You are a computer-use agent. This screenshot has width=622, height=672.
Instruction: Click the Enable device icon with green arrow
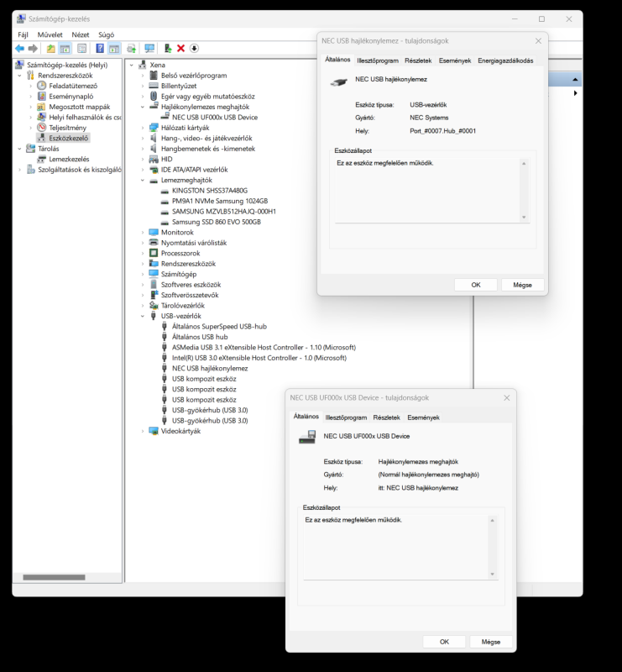click(168, 49)
